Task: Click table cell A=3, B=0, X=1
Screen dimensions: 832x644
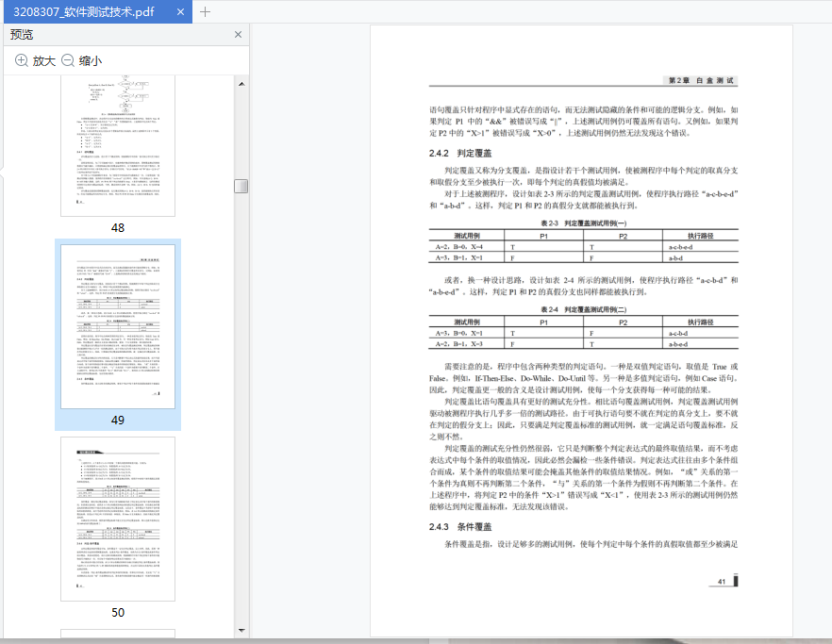Action: pyautogui.click(x=459, y=333)
